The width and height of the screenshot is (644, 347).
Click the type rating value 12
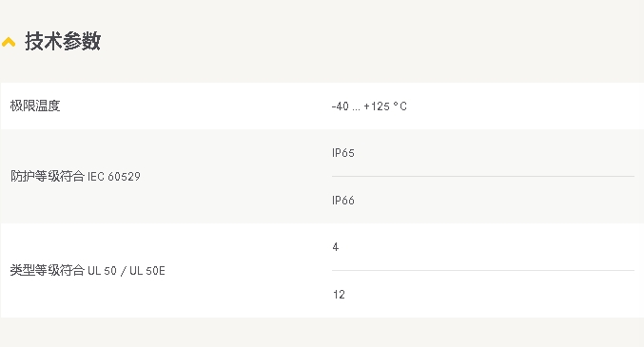pos(339,295)
